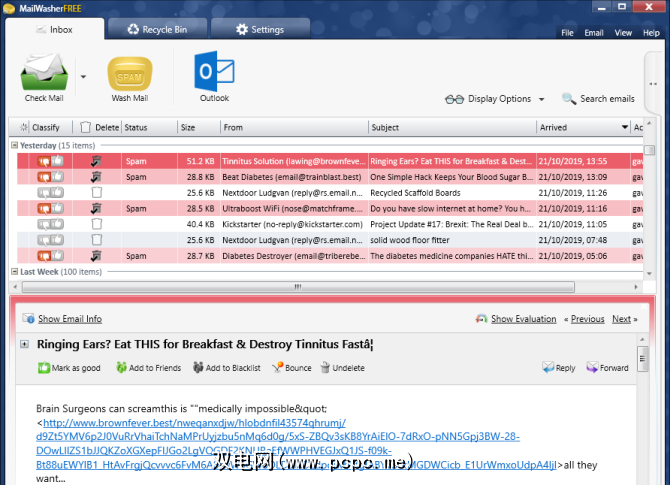Collapse the Yesterday email group
Viewport: 670px width, 485px height.
[x=15, y=145]
